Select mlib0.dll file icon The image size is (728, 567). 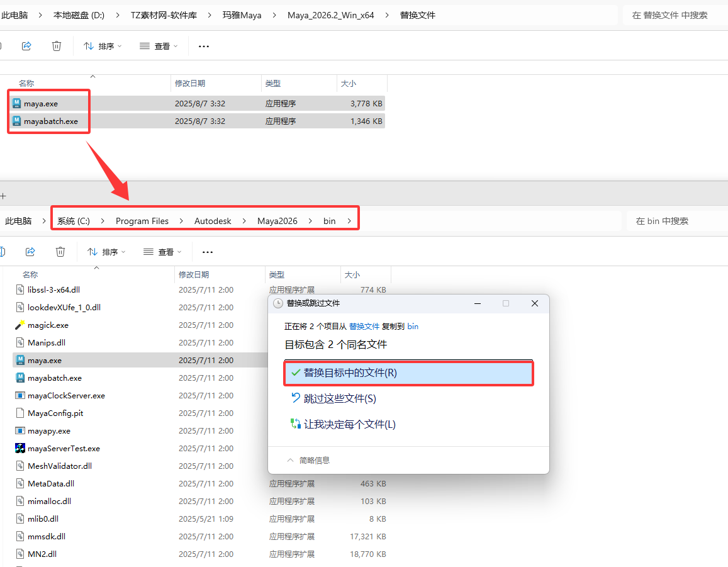coord(20,519)
